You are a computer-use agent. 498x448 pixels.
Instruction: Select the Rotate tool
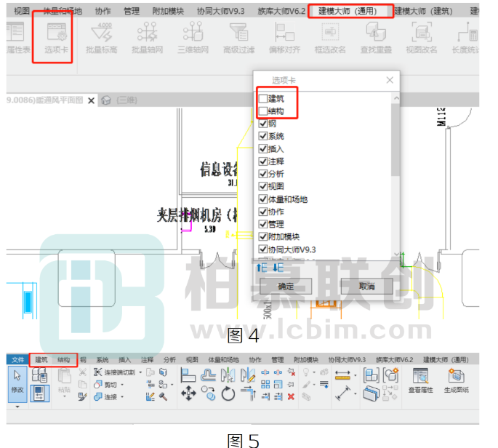tap(228, 394)
